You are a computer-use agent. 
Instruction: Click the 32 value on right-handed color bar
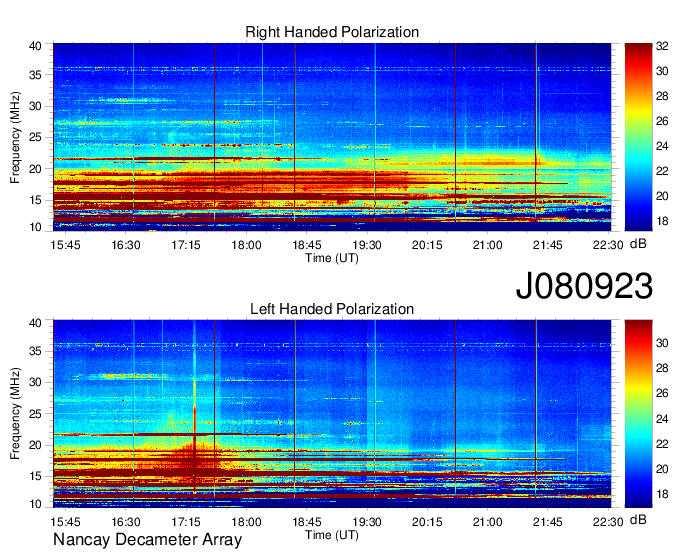tap(662, 46)
